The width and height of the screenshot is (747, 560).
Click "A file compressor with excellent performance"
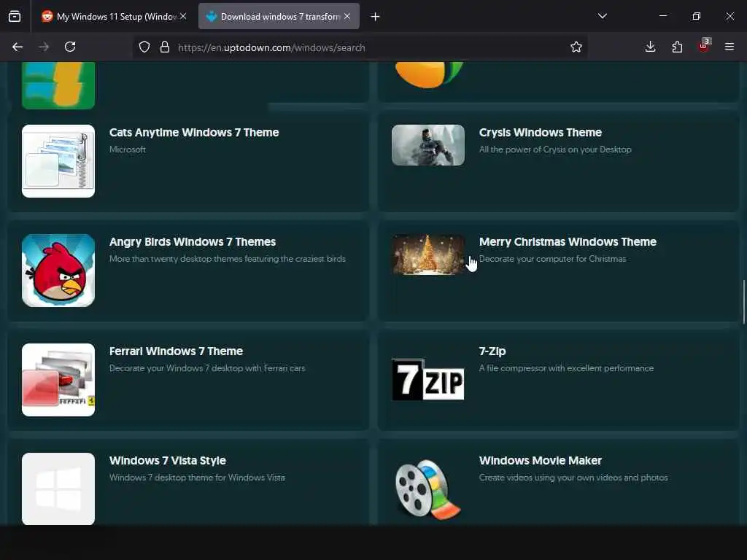(566, 368)
